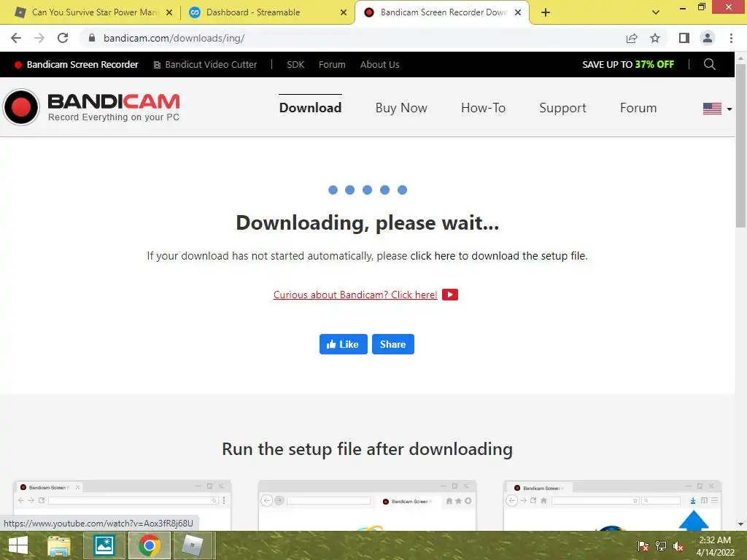
Task: Open the Windows Start button
Action: (x=18, y=545)
